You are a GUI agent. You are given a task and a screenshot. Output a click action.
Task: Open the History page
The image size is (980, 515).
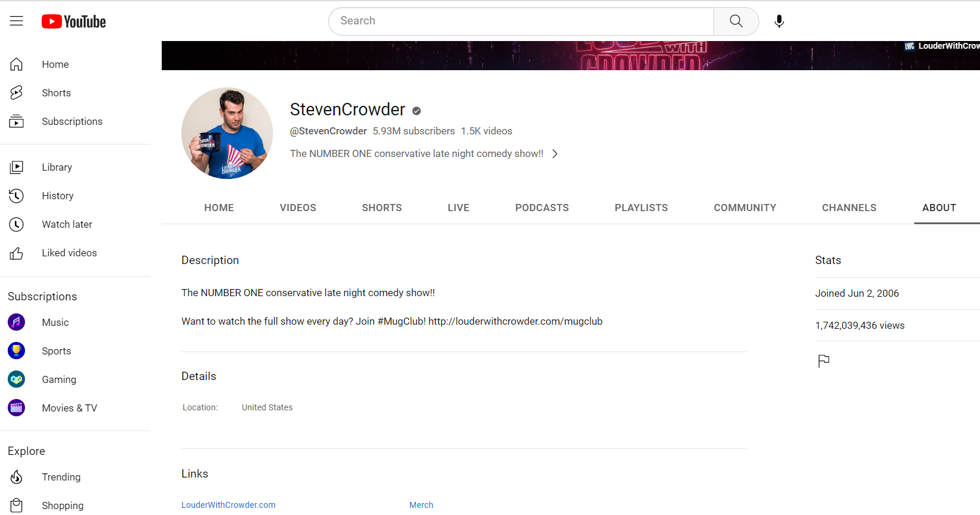coord(58,196)
